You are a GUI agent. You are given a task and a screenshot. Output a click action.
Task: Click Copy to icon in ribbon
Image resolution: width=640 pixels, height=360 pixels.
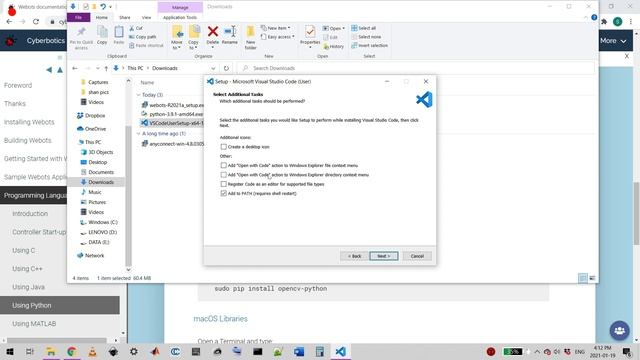[x=194, y=37]
